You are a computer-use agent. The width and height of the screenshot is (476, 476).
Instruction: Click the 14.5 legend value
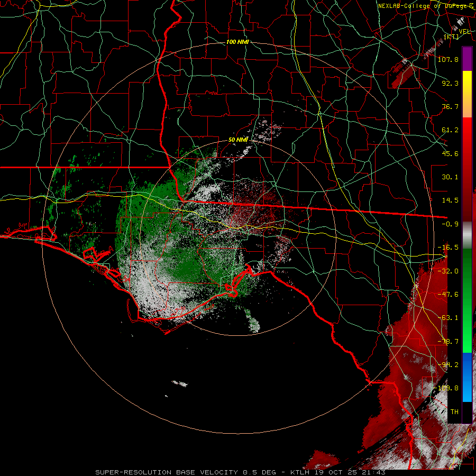450,200
